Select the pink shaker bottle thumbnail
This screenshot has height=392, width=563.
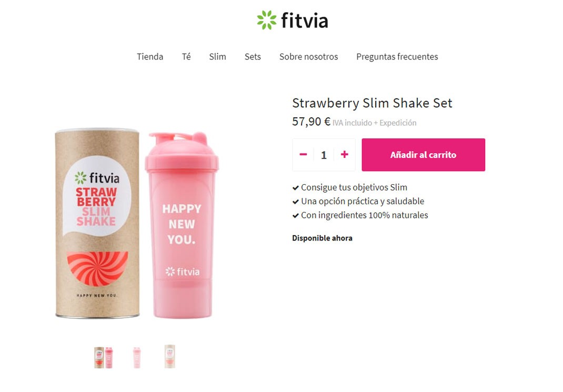tap(137, 357)
